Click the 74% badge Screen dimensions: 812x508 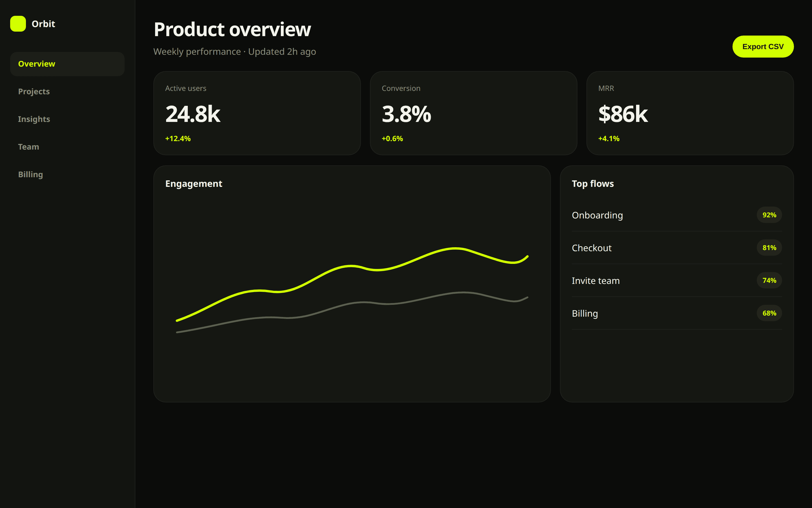[769, 280]
